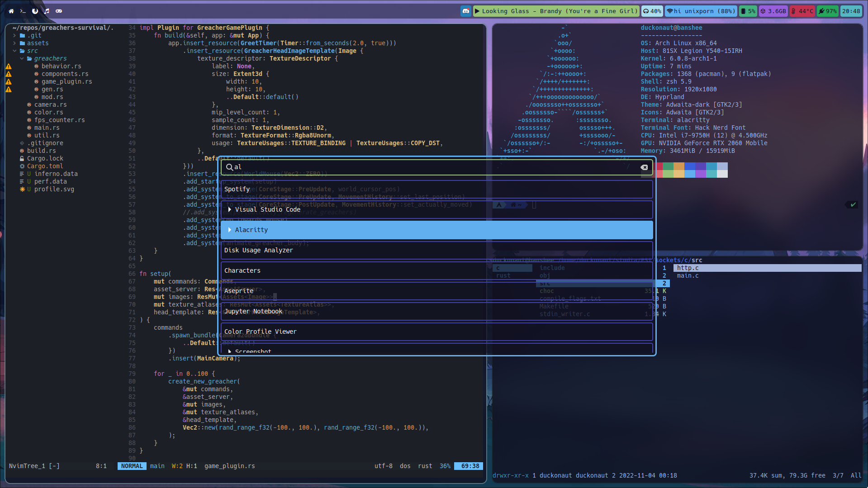Expand Visual Studio Code launcher entry arrow
The height and width of the screenshot is (488, 868).
click(x=230, y=209)
